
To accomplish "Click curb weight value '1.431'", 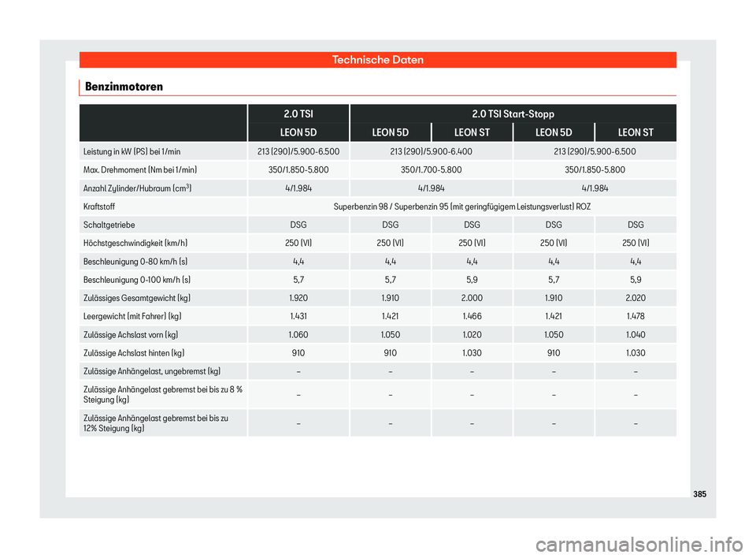I will (298, 317).
